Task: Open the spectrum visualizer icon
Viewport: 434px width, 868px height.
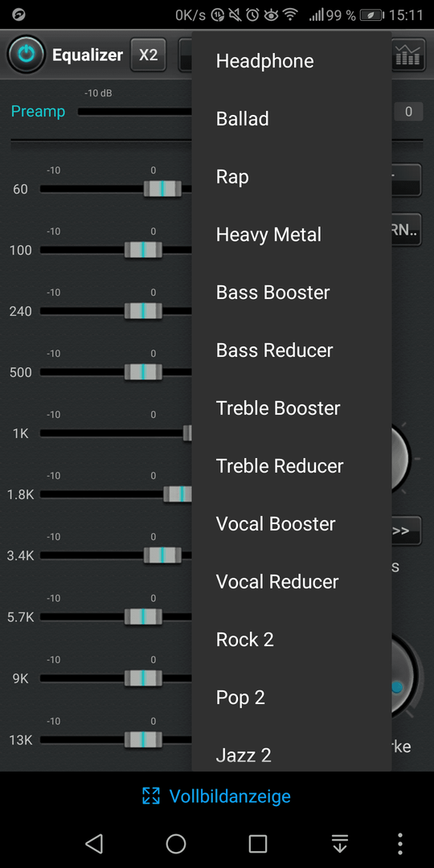Action: pyautogui.click(x=408, y=55)
